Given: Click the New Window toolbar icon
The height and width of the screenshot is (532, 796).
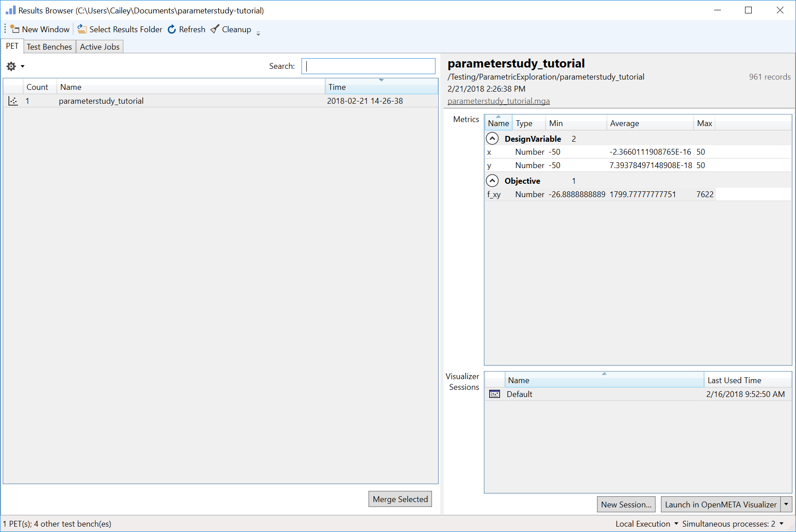Looking at the screenshot, I should pos(15,29).
